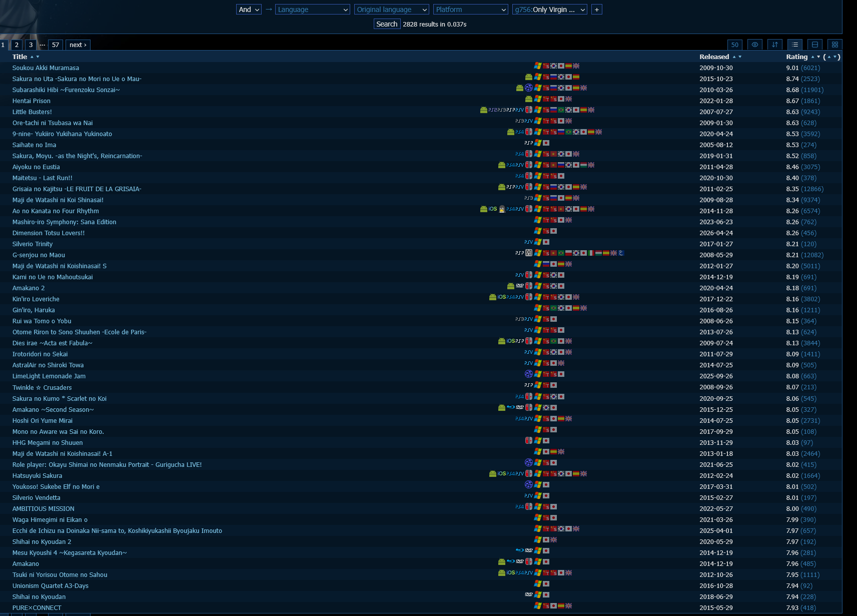Viewport: 857px width, 616px height.
Task: Open the Original language dropdown
Action: pos(392,10)
